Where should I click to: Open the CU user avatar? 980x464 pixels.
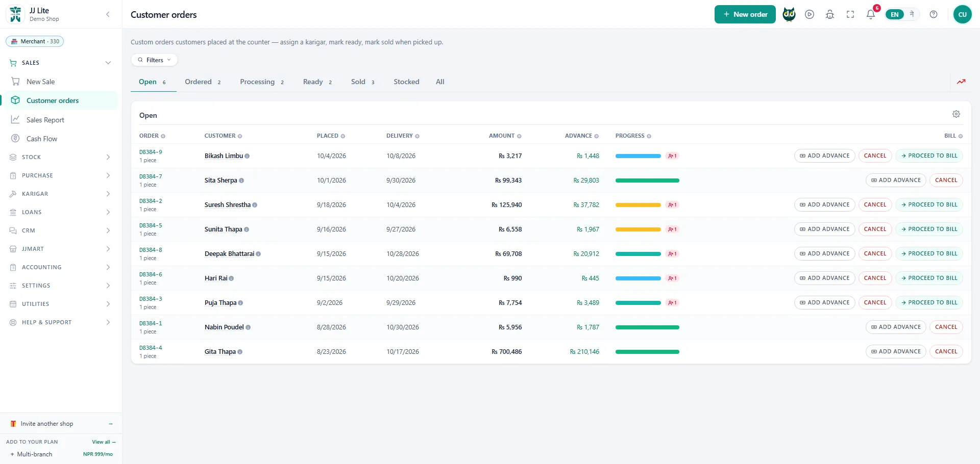click(963, 14)
